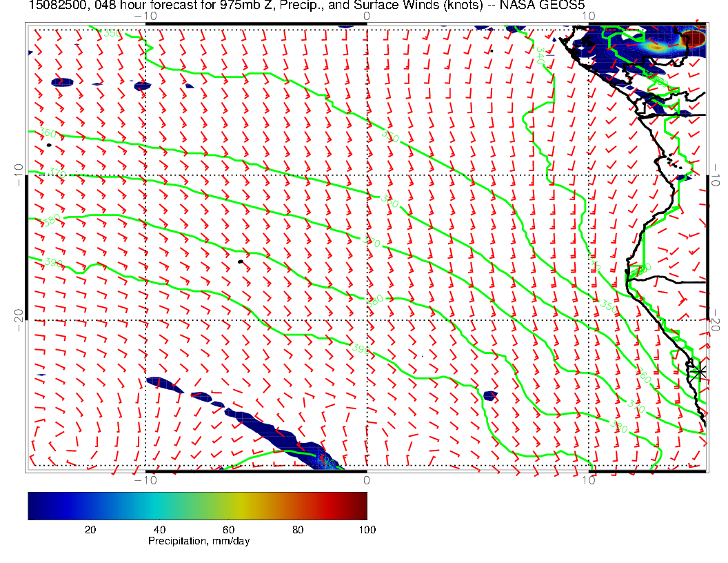Click the small black island dot near the top center

(x=492, y=50)
